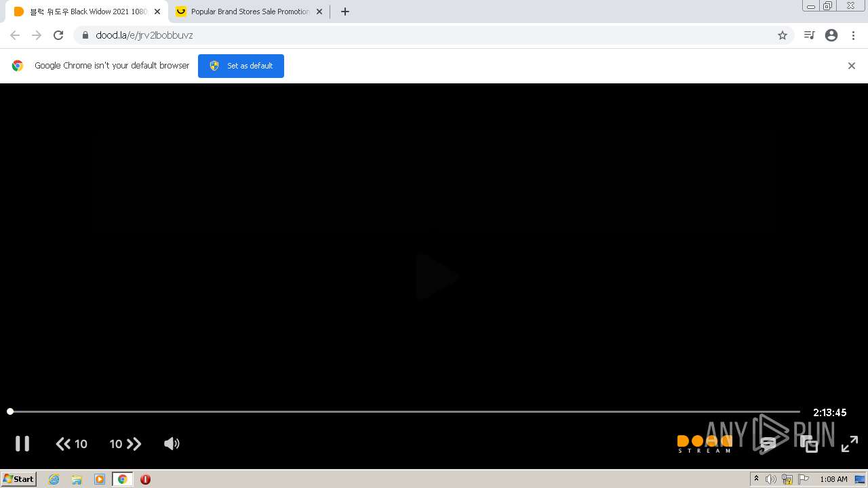
Task: Click Set as default button
Action: tap(241, 66)
